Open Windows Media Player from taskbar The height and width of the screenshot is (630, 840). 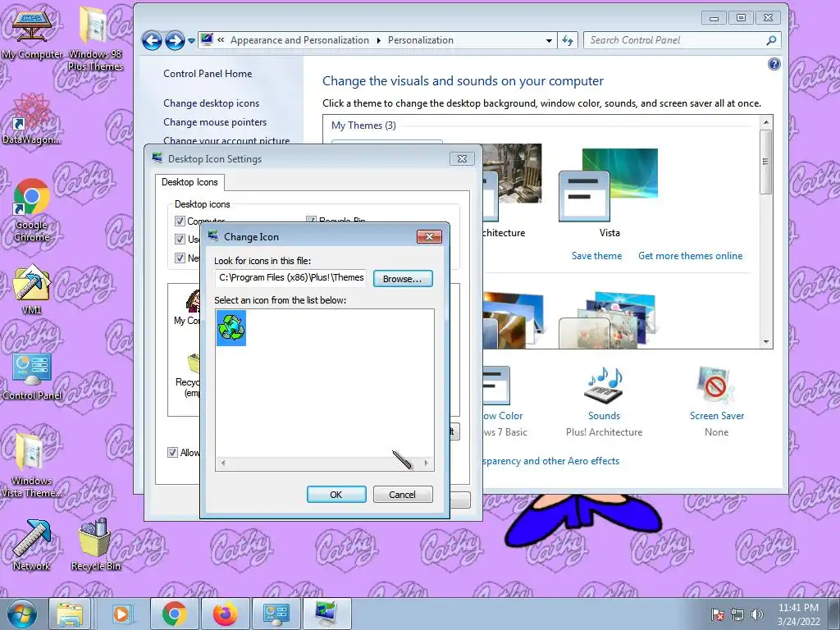tap(121, 614)
